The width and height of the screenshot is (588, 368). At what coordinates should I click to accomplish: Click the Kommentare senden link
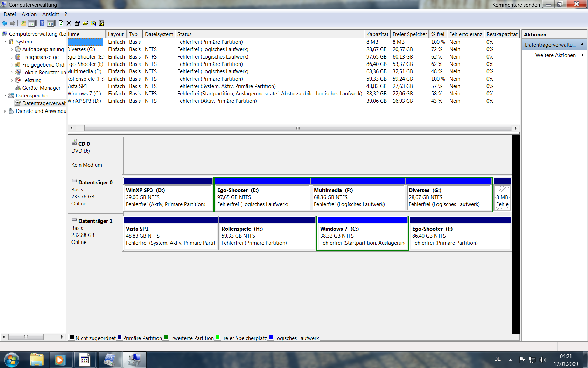[x=516, y=5]
